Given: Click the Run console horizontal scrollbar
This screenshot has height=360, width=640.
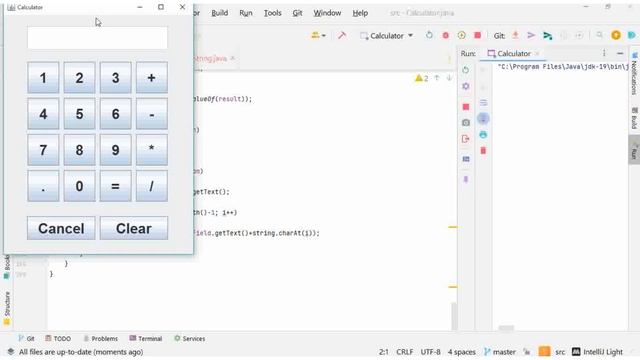Looking at the screenshot, I should pos(506,328).
